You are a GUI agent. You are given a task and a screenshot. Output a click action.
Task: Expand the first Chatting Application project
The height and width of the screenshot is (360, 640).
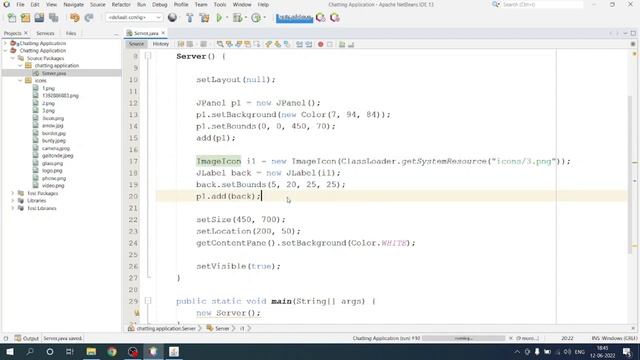click(x=6, y=43)
